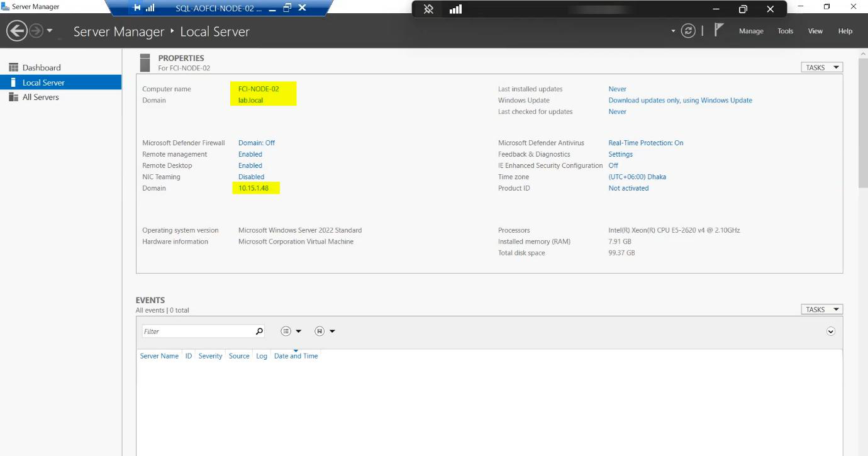Click the 10.15.1.48 IP address link
The width and height of the screenshot is (868, 456).
tap(253, 188)
